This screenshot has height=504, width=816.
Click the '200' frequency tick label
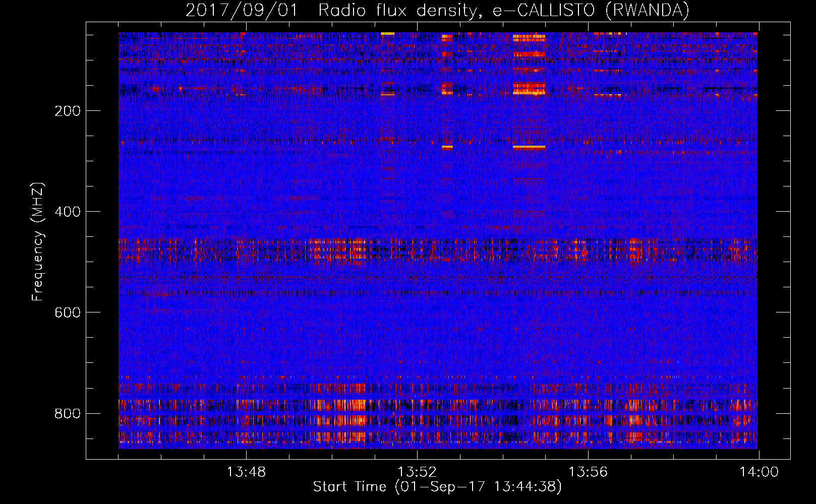click(x=68, y=111)
